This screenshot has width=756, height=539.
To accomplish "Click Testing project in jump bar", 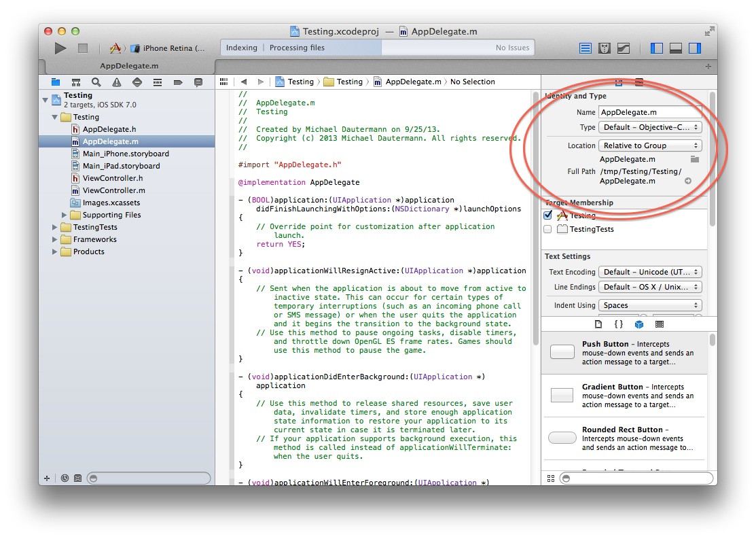I will [x=295, y=82].
